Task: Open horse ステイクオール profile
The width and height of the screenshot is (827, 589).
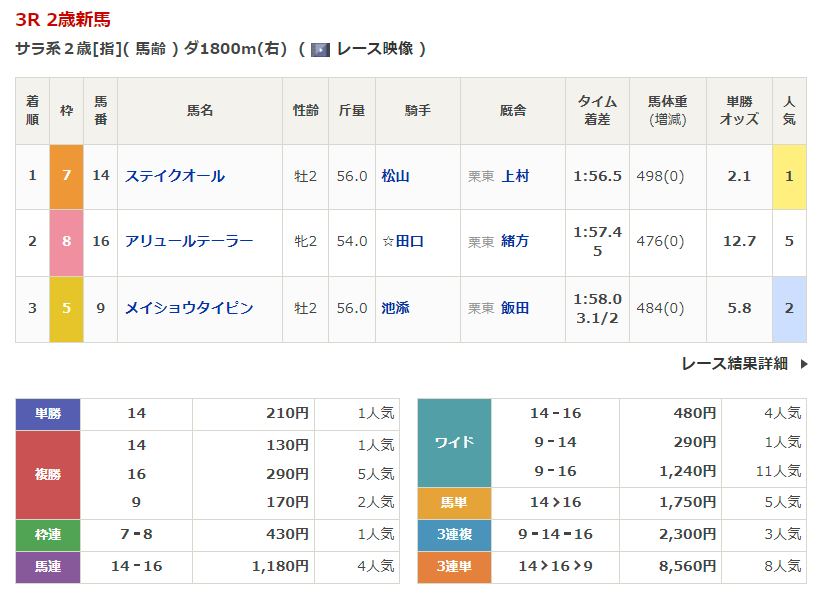Action: 175,176
